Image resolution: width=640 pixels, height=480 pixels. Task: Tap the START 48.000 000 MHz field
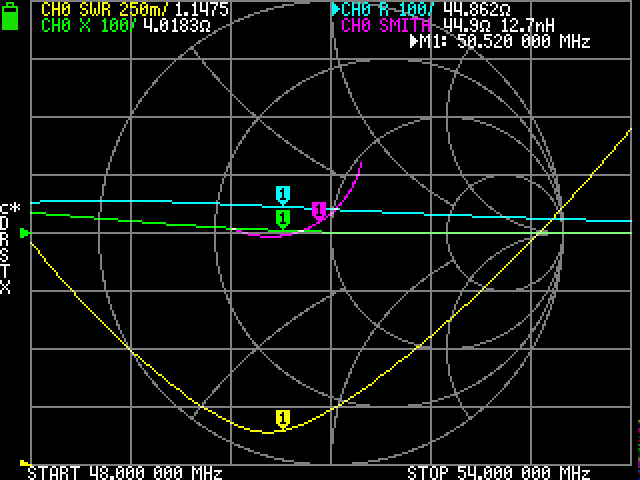[x=125, y=473]
